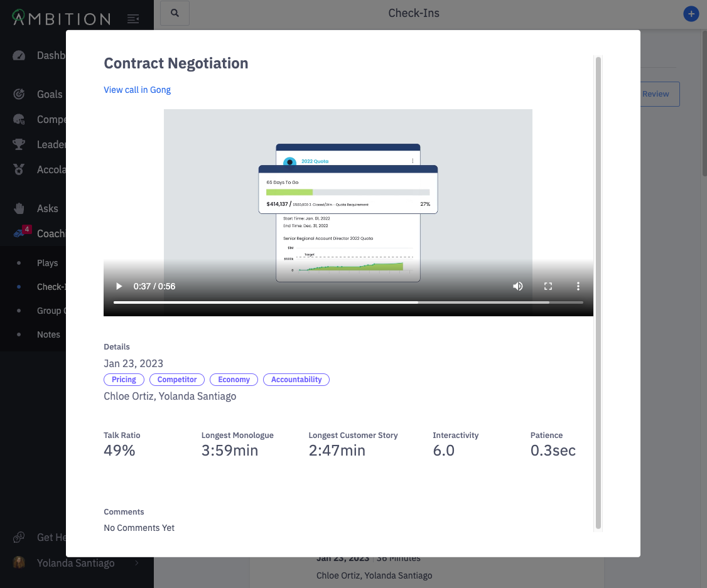Open video more options three-dot menu

pos(578,286)
